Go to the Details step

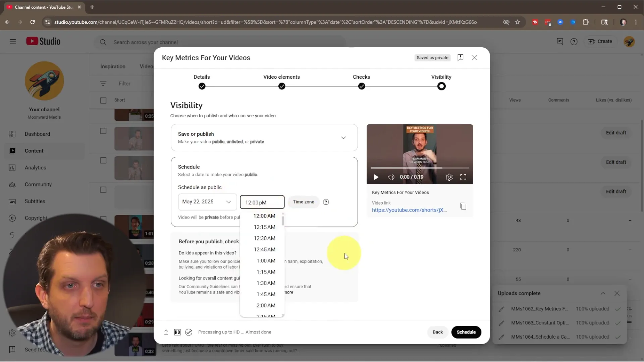(202, 81)
